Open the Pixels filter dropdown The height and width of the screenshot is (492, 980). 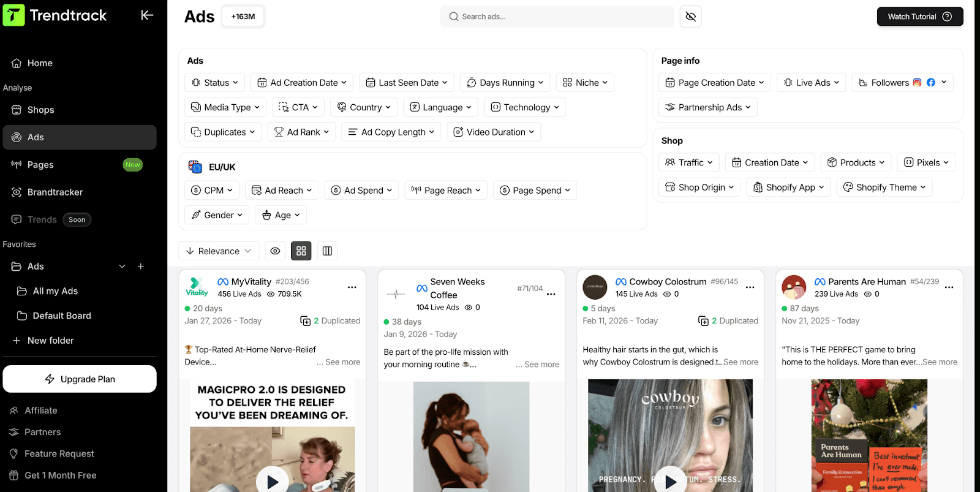(926, 162)
